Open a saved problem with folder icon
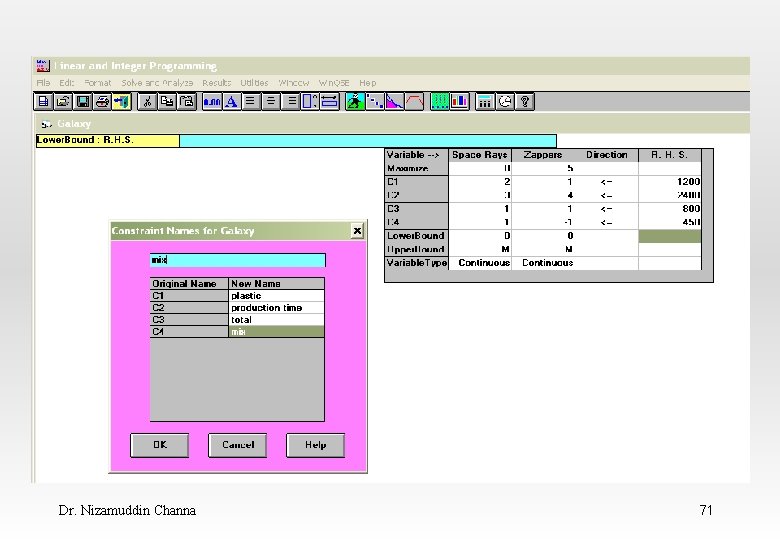This screenshot has height=540, width=780. pos(63,101)
